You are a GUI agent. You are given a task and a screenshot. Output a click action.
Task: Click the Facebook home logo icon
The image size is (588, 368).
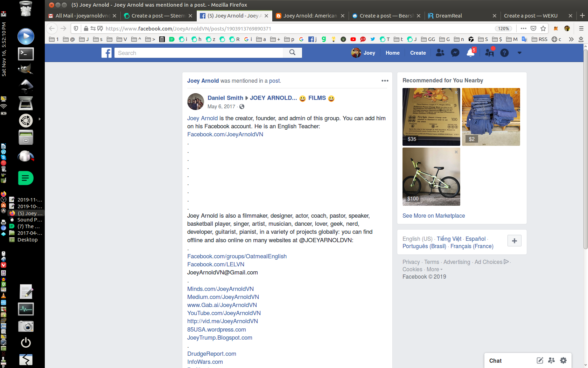[107, 53]
